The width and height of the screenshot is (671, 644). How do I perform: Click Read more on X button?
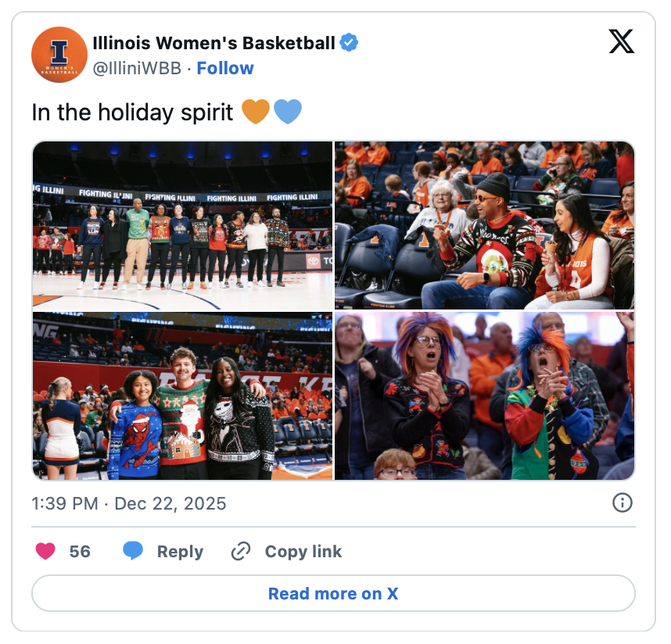pos(333,593)
